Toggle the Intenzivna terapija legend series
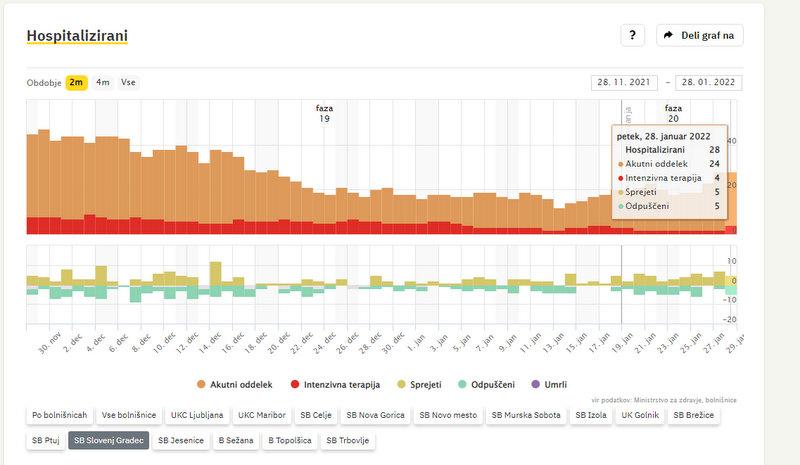Screen dimensions: 800x465 click(x=337, y=384)
